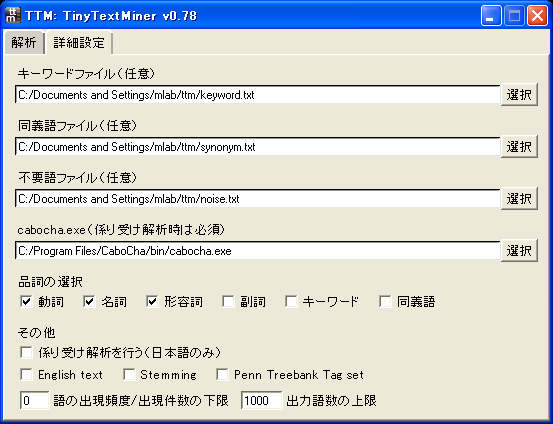Check the キーワード part-of-speech checkbox
The width and height of the screenshot is (553, 424).
pos(291,302)
